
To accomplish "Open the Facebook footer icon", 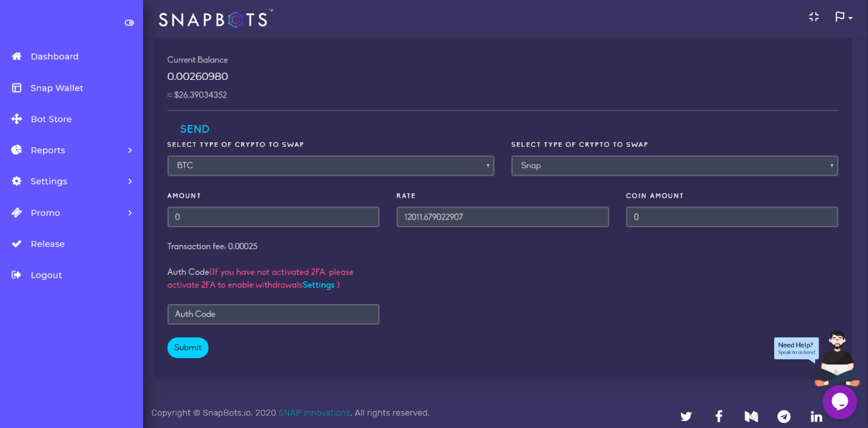I will pyautogui.click(x=719, y=416).
